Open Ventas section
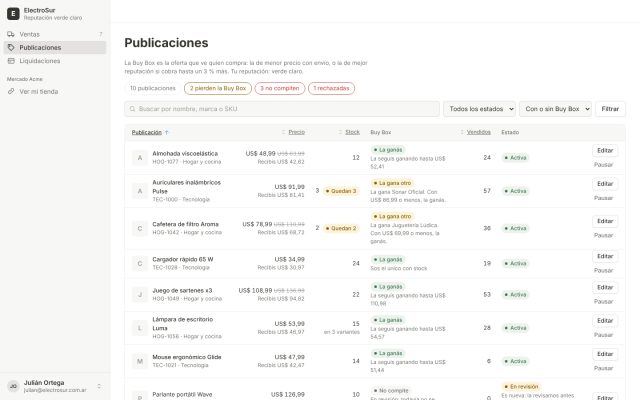640x400 pixels. tap(55, 34)
